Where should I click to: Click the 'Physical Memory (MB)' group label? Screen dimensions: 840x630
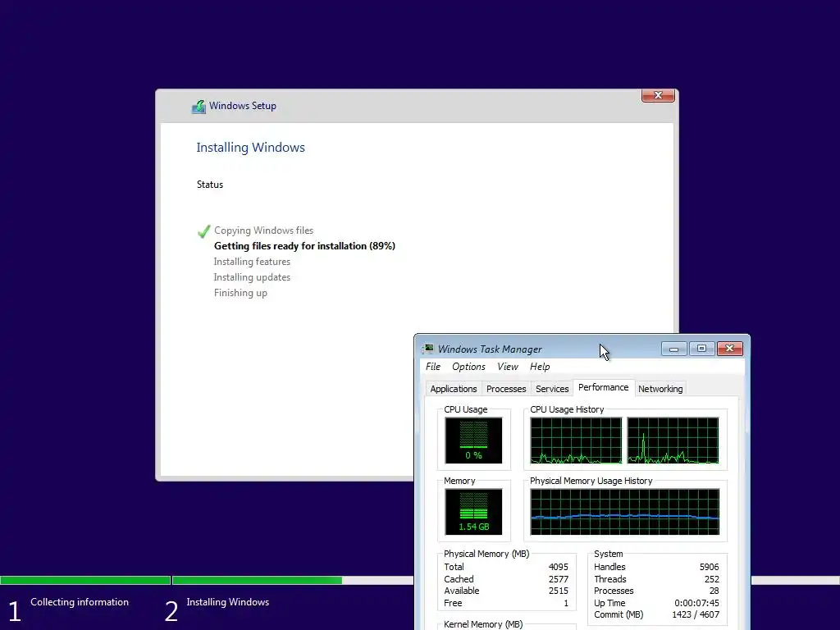point(486,554)
